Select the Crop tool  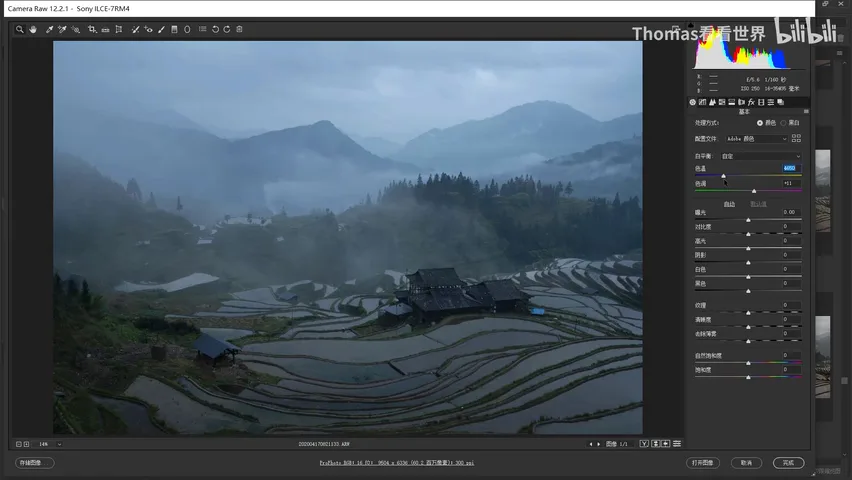[92, 29]
